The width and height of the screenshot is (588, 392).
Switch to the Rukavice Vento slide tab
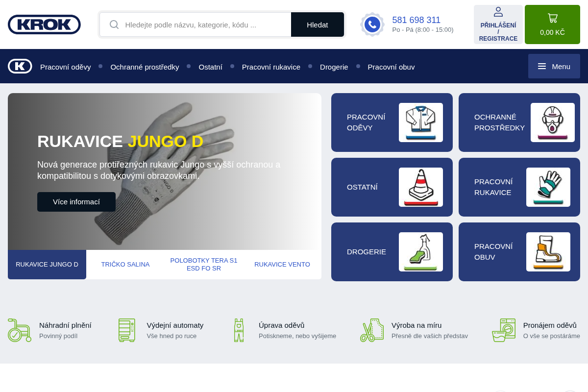coord(282,265)
